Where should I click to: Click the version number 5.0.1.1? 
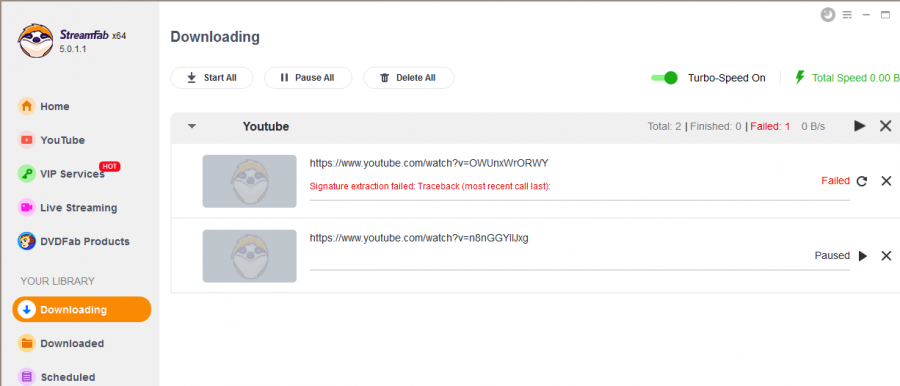[x=73, y=49]
